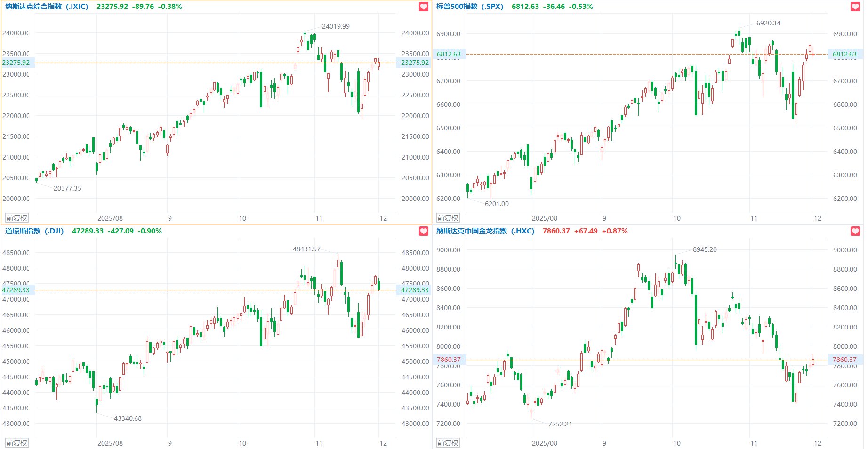Viewport: 868px width, 449px height.
Task: Select the 道琼斯指数 (.DJI) title
Action: [x=34, y=231]
